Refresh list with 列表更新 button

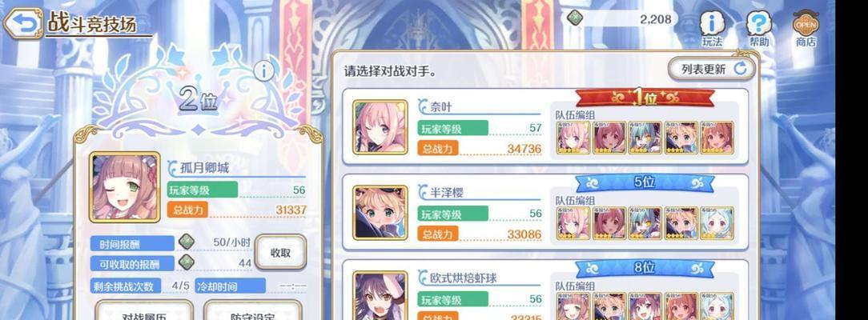pyautogui.click(x=711, y=69)
